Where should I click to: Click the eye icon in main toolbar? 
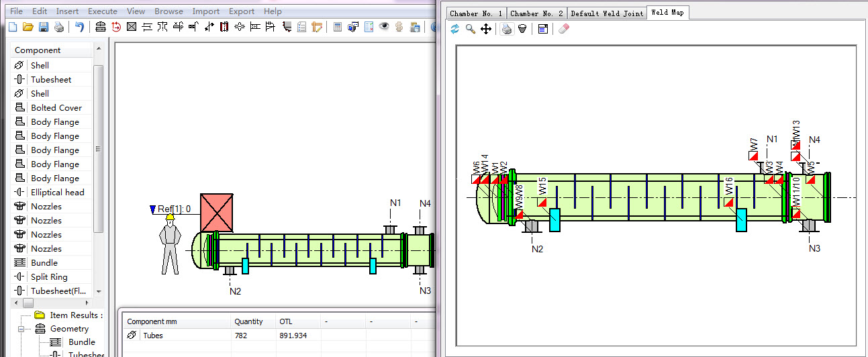pyautogui.click(x=384, y=27)
